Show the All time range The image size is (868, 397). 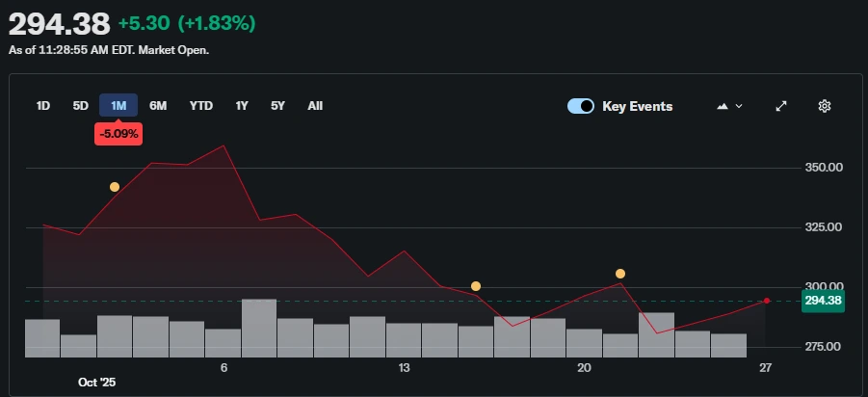(x=315, y=106)
